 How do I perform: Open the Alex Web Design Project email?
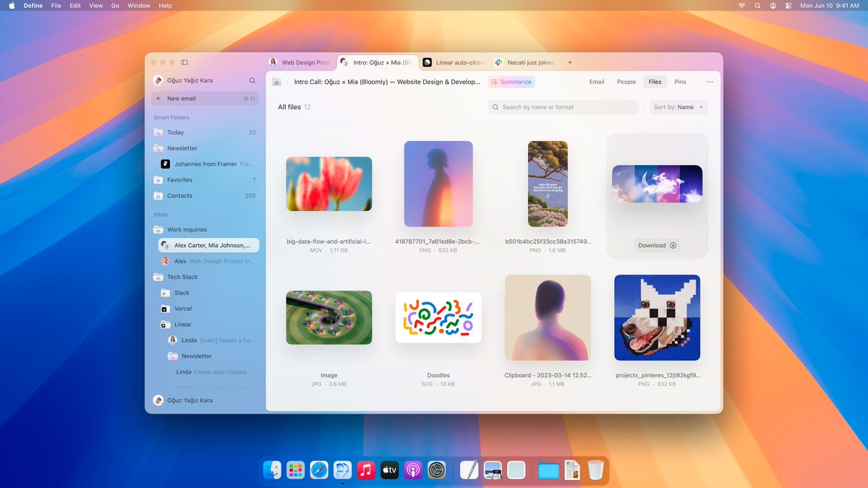click(209, 261)
